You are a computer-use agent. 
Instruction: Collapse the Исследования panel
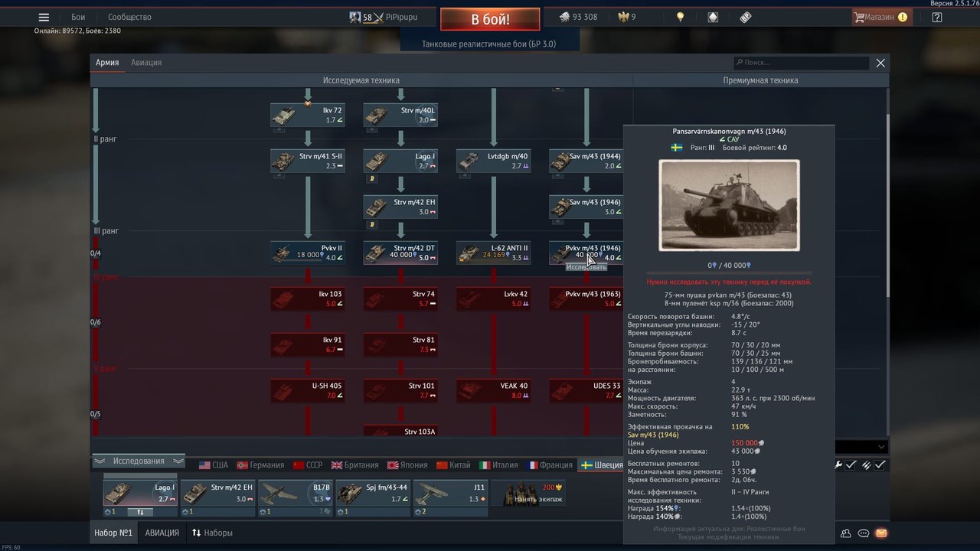(139, 461)
